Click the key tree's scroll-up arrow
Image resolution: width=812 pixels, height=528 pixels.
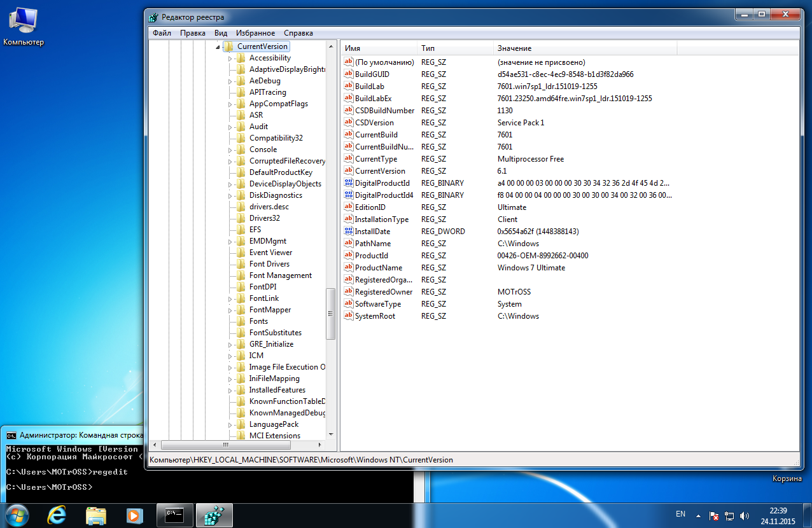pos(330,46)
